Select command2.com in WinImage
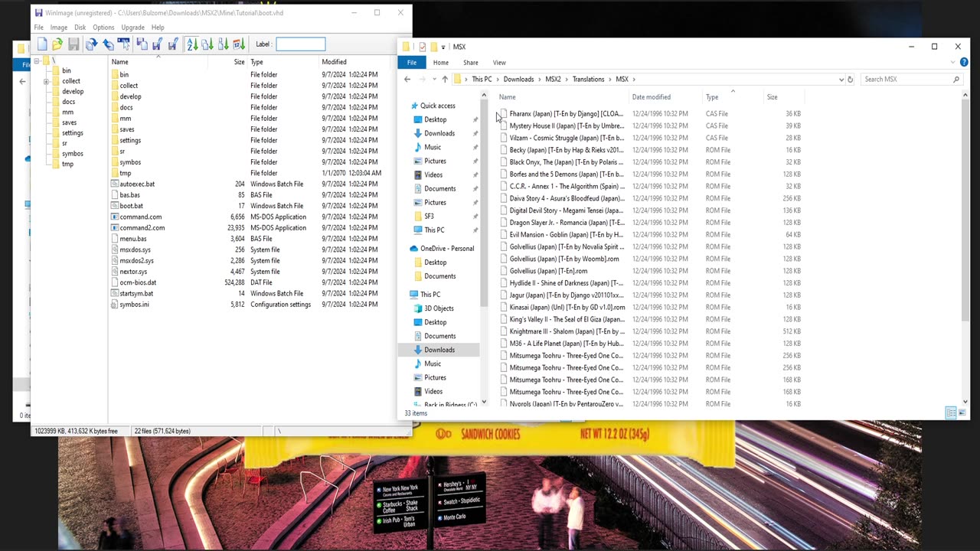Screen dimensions: 980x551 click(x=142, y=228)
